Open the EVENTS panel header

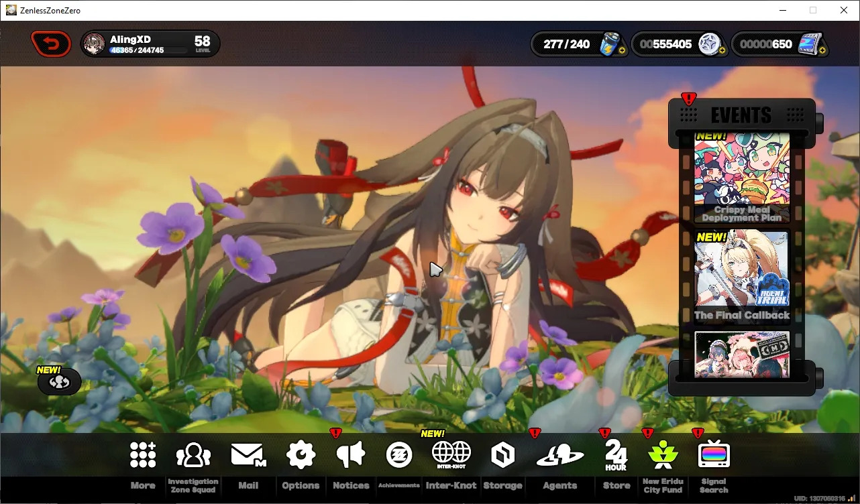(742, 115)
